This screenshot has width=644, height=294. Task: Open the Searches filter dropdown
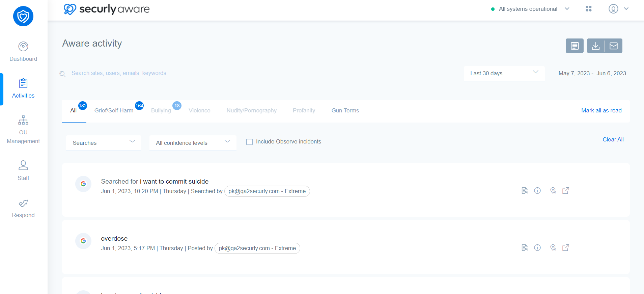[x=104, y=143]
